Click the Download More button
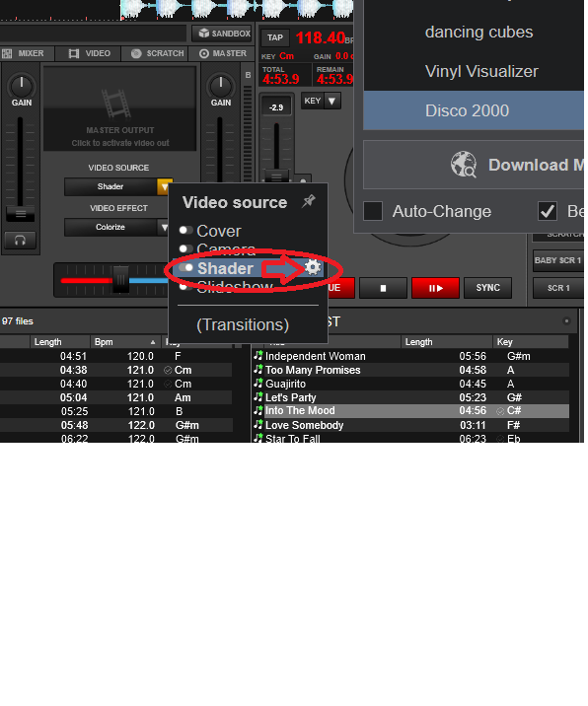The width and height of the screenshot is (588, 706). 474,165
